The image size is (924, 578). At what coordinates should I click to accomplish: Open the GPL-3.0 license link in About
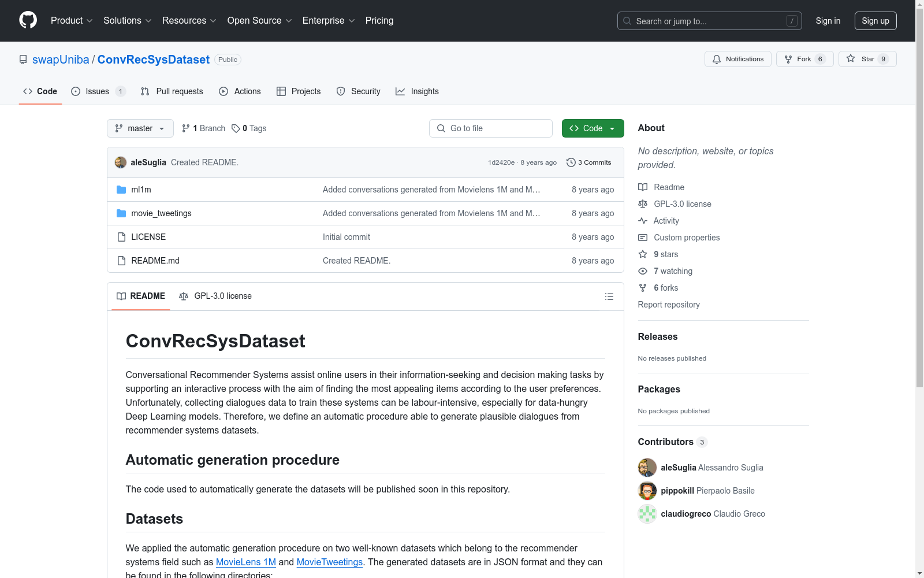675,204
